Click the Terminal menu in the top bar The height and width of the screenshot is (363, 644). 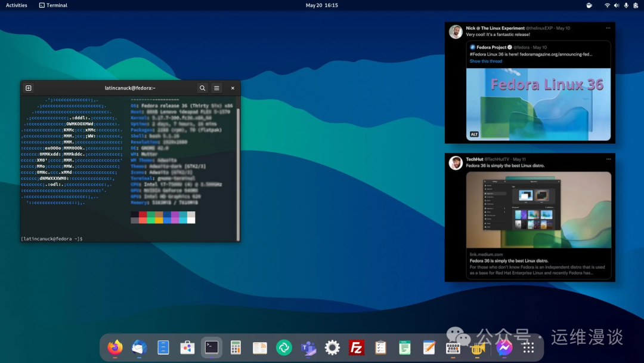coord(54,5)
